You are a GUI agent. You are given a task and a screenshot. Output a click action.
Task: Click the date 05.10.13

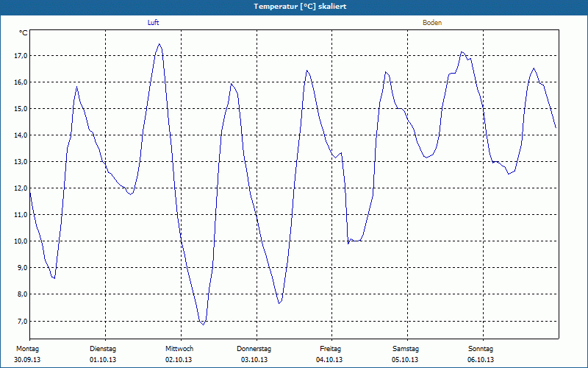pos(405,360)
